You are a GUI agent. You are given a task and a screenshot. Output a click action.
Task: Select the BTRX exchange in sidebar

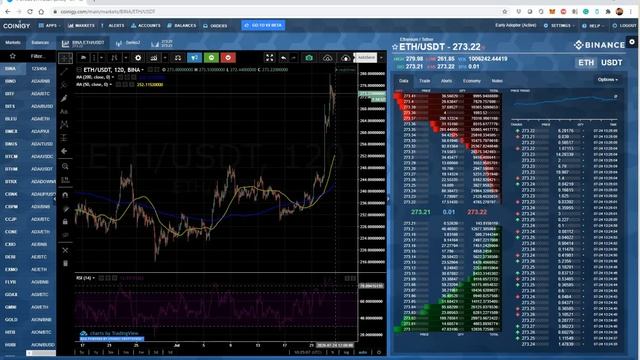pos(11,181)
